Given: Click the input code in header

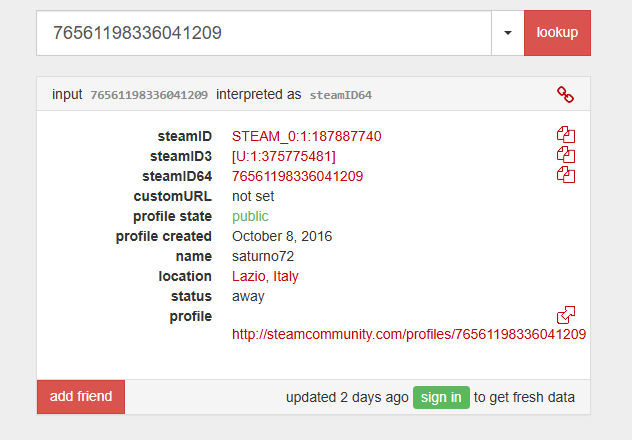Looking at the screenshot, I should 149,95.
